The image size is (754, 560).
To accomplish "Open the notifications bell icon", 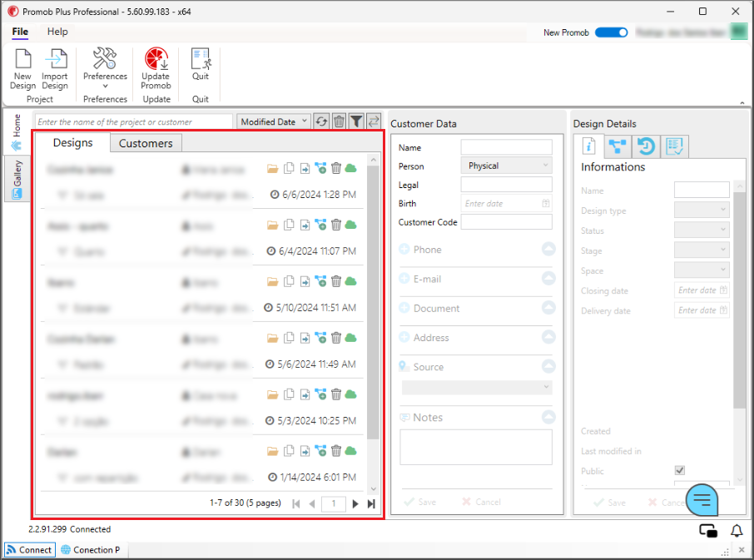I will 737,531.
